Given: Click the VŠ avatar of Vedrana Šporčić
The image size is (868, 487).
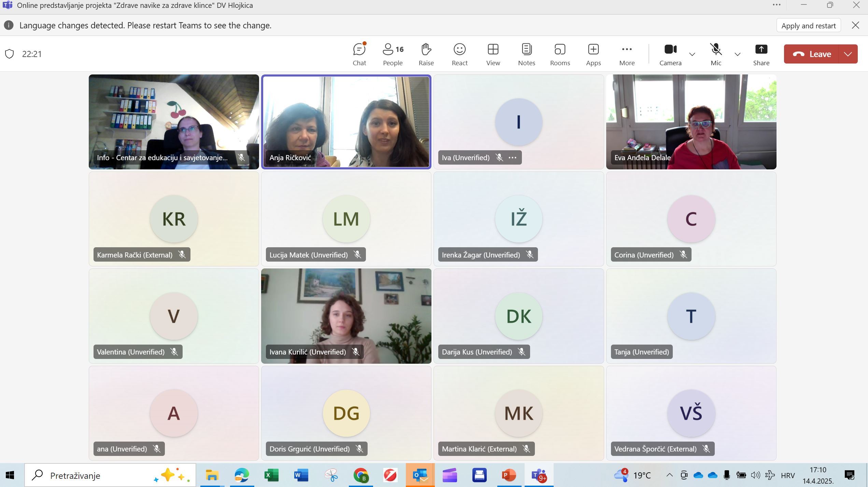Looking at the screenshot, I should point(691,413).
